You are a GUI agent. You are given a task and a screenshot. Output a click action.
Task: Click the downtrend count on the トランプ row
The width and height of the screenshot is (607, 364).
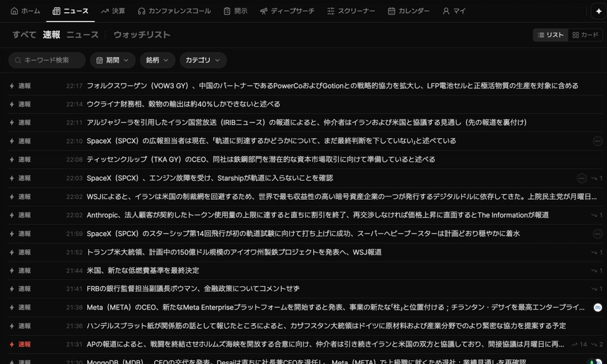click(597, 252)
